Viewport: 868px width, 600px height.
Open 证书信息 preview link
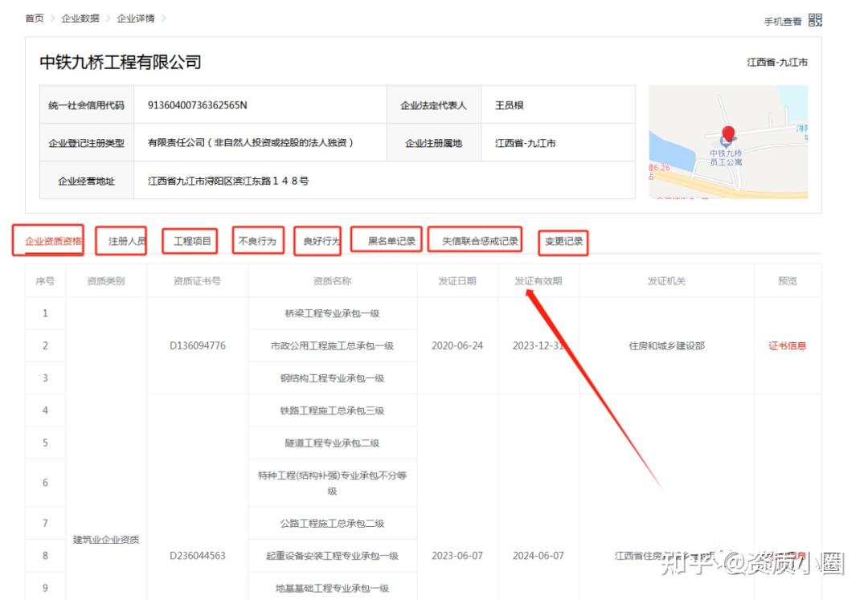click(x=787, y=345)
